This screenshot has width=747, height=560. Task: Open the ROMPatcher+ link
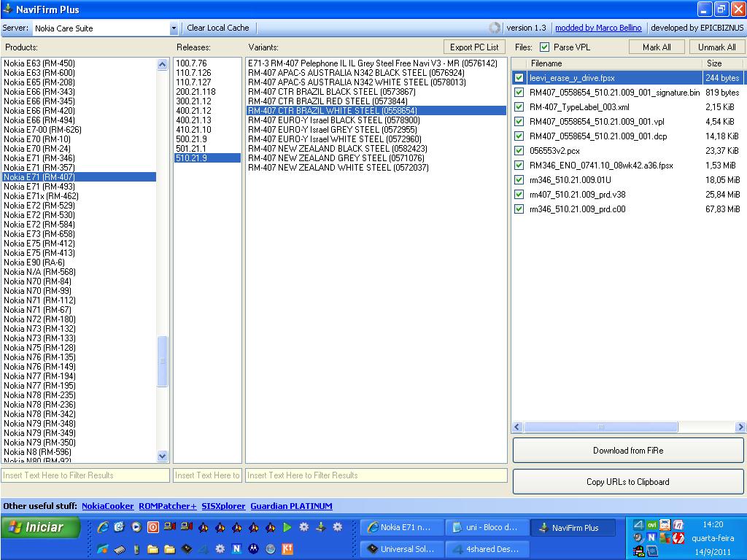[x=168, y=506]
